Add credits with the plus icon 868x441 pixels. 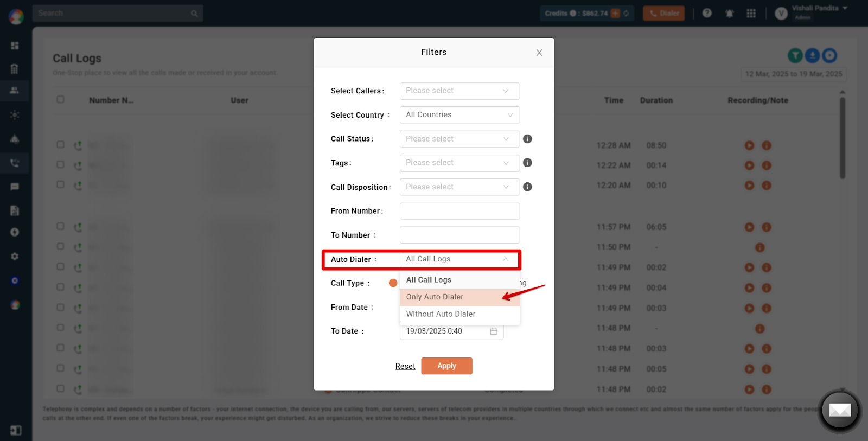click(x=615, y=14)
